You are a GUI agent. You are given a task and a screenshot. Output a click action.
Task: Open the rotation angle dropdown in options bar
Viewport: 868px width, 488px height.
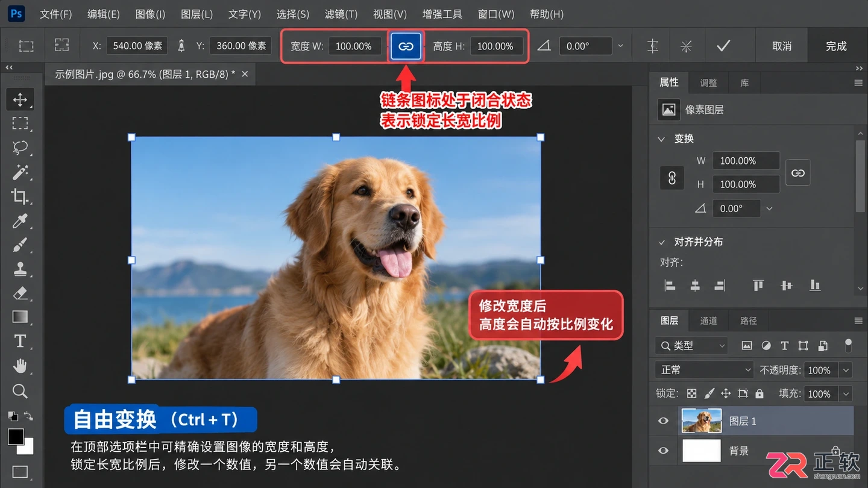[x=621, y=46]
